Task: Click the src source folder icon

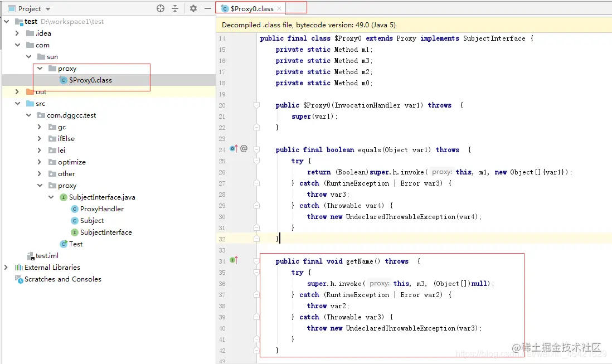Action: coord(30,103)
